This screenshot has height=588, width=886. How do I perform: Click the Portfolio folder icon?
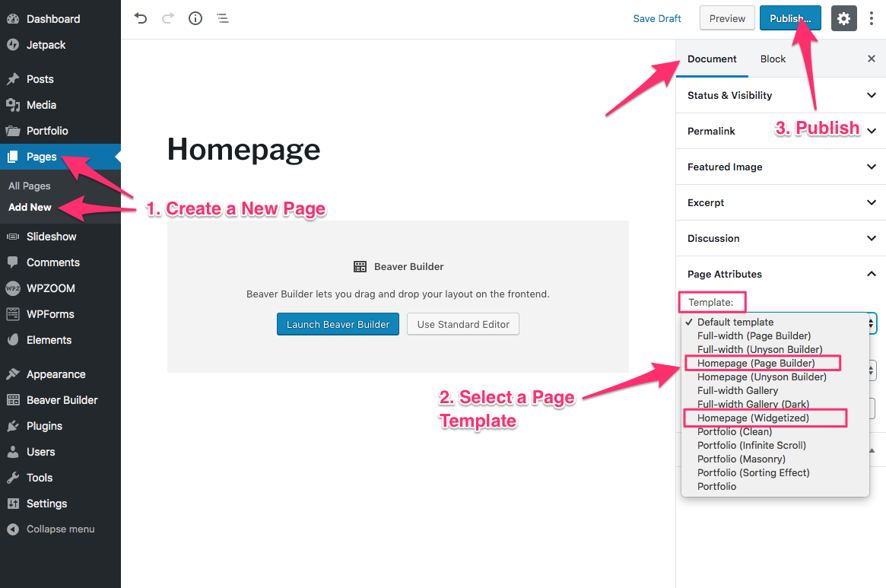click(x=13, y=131)
